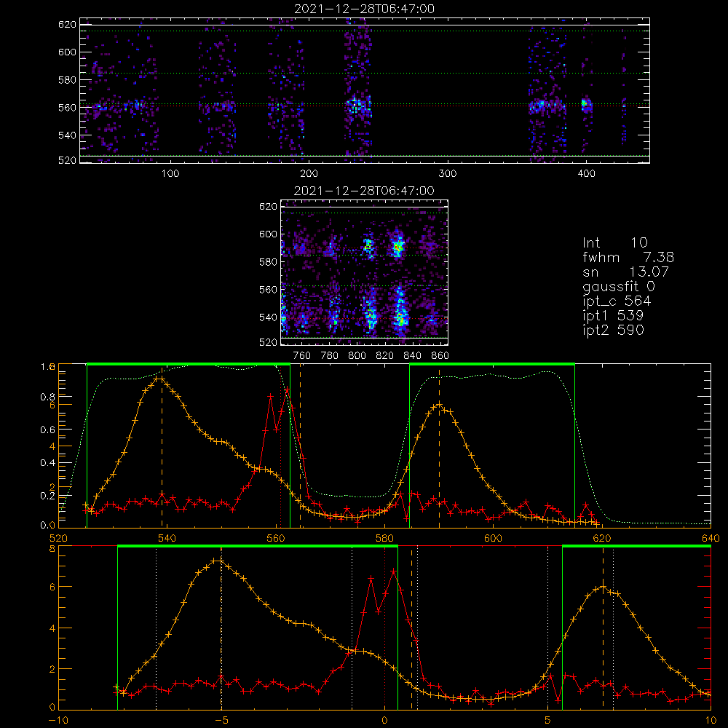728x728 pixels.
Task: Click the orange x-axis label 600
Action: [x=493, y=539]
